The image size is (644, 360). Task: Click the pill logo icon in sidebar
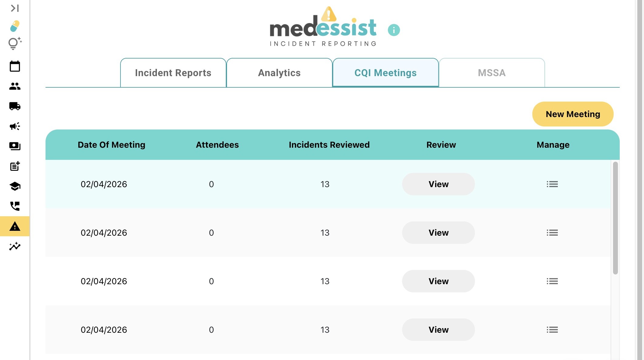tap(15, 26)
